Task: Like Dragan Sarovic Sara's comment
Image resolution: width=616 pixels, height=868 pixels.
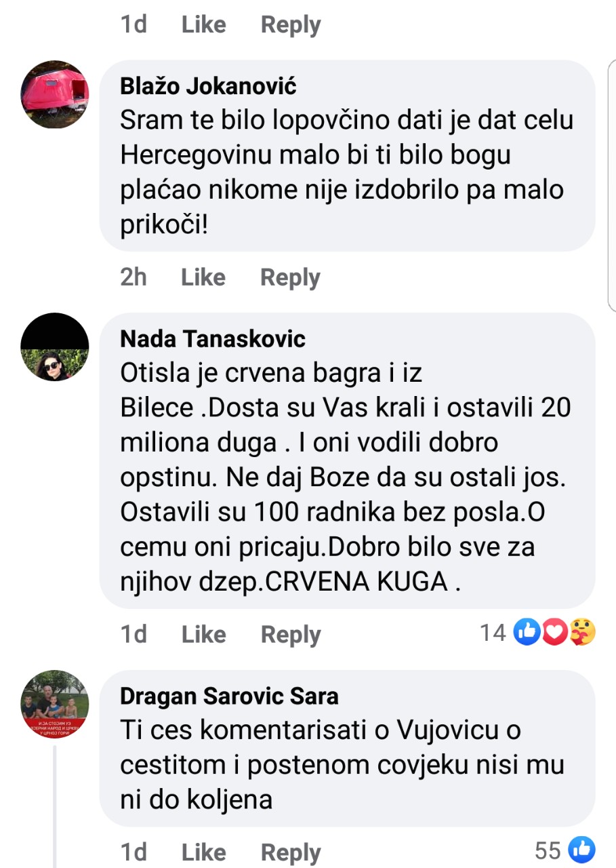Action: click(203, 852)
